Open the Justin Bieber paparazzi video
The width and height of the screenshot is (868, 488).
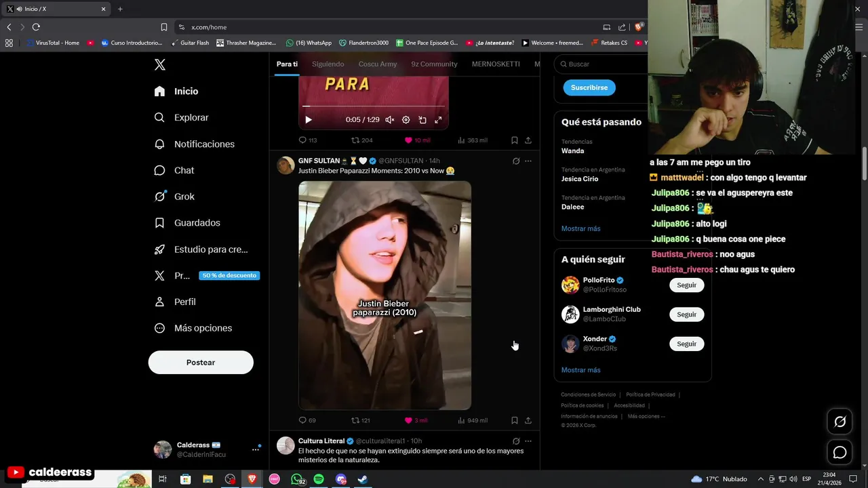(x=384, y=296)
